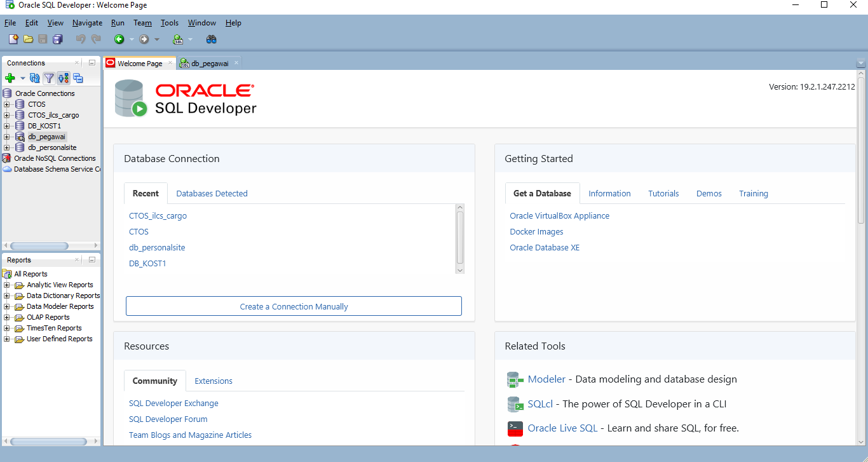Close the Reports panel tab

coord(78,260)
